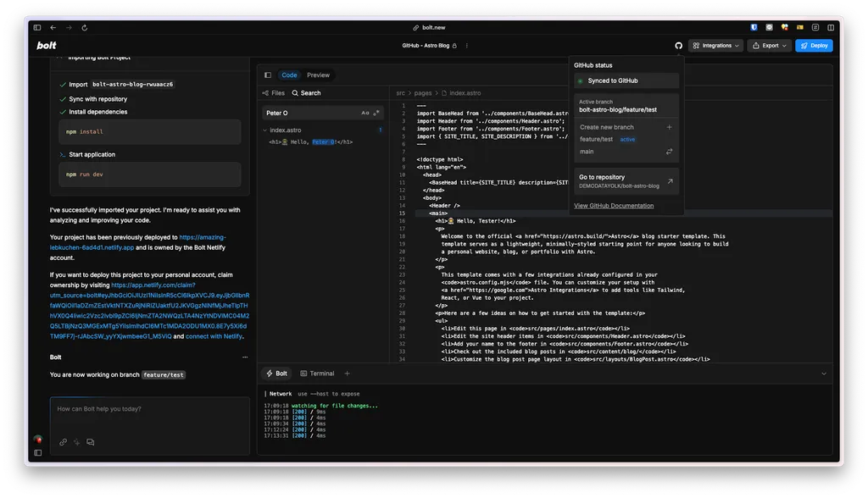
Task: Attach a file with the link icon in chat
Action: (x=63, y=442)
